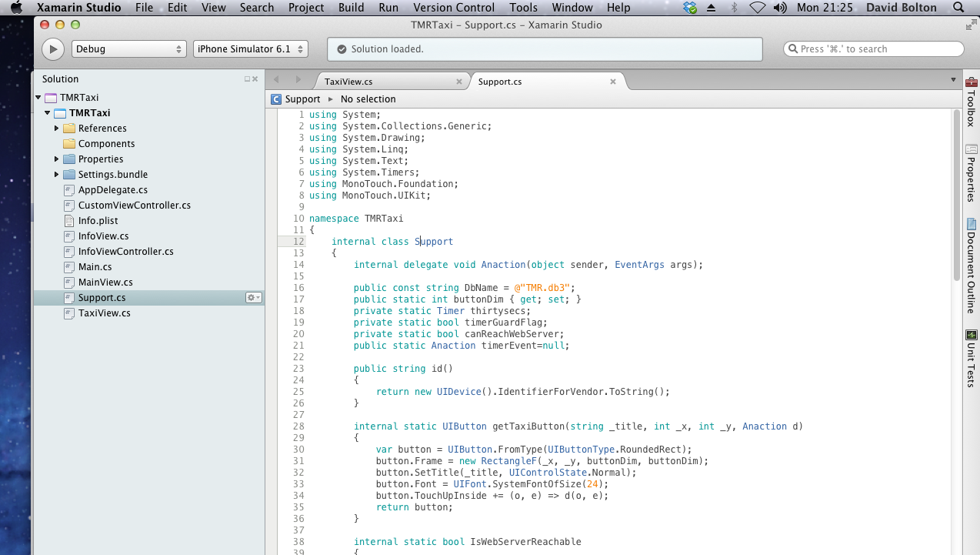The width and height of the screenshot is (980, 555).
Task: Collapse the TMRTaxi solution node
Action: point(38,98)
